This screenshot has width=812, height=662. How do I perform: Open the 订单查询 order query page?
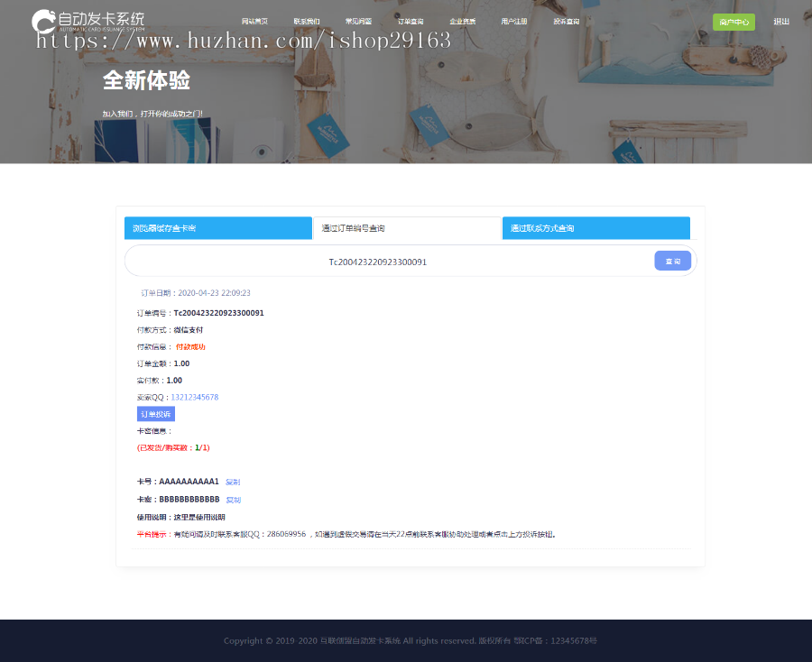tap(410, 22)
